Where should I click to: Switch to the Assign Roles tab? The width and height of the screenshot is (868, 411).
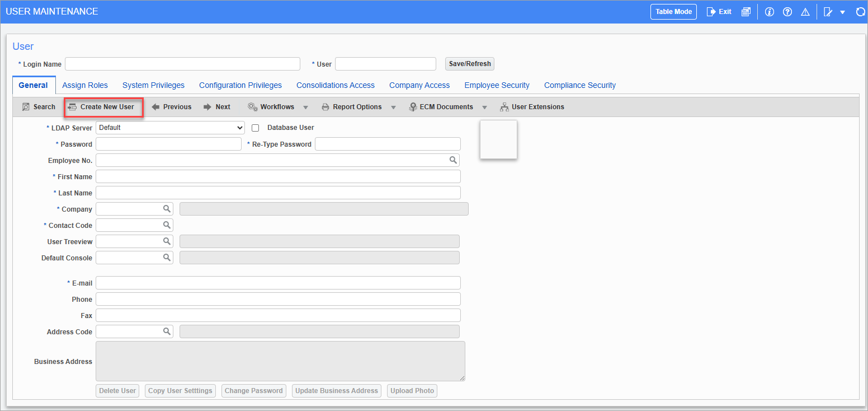tap(85, 85)
